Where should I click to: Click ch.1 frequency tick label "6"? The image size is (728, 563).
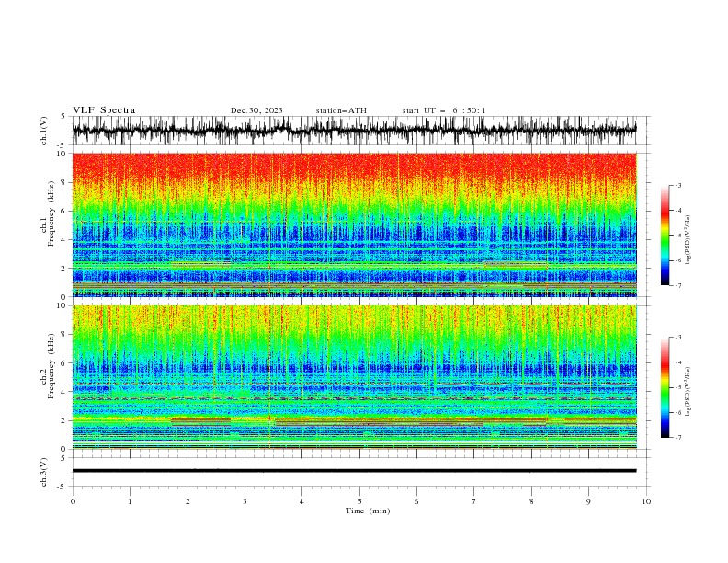(65, 211)
